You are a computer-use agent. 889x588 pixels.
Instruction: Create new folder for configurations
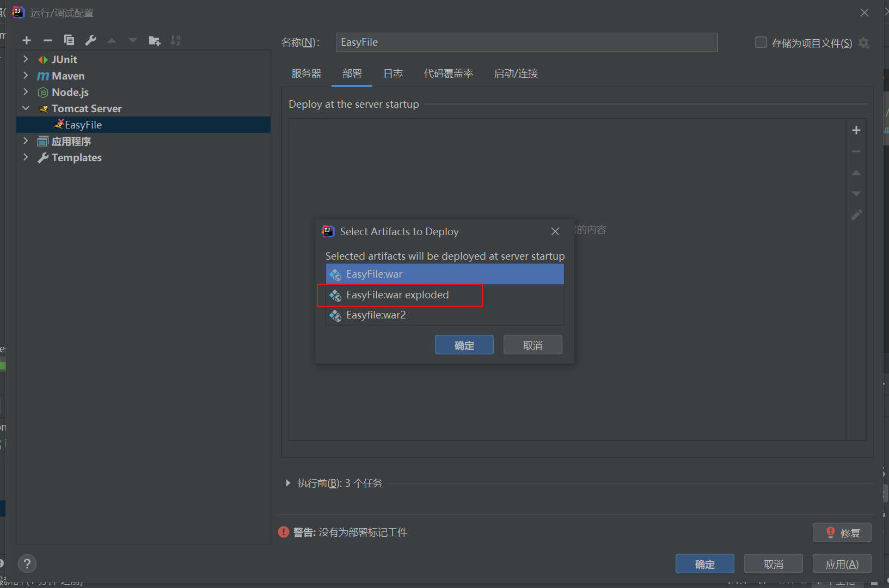tap(155, 40)
